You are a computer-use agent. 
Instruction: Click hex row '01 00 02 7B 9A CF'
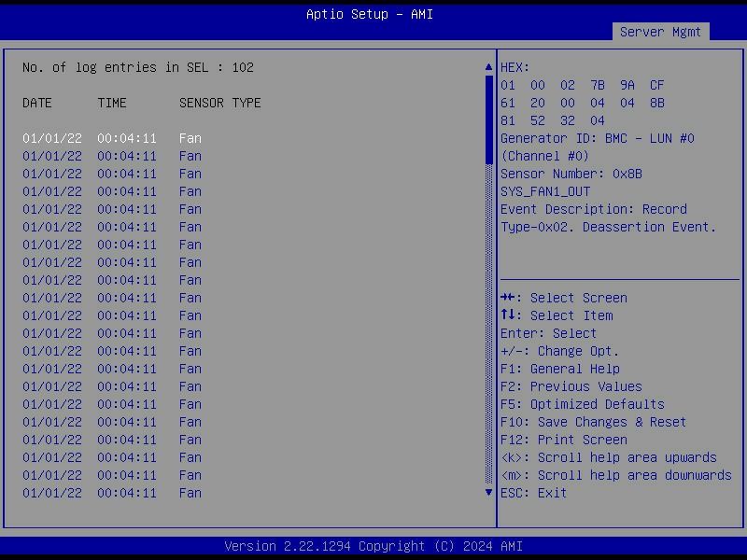pos(582,85)
